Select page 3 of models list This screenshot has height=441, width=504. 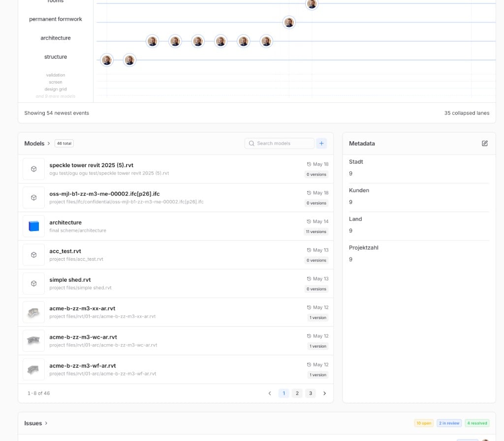coord(311,393)
